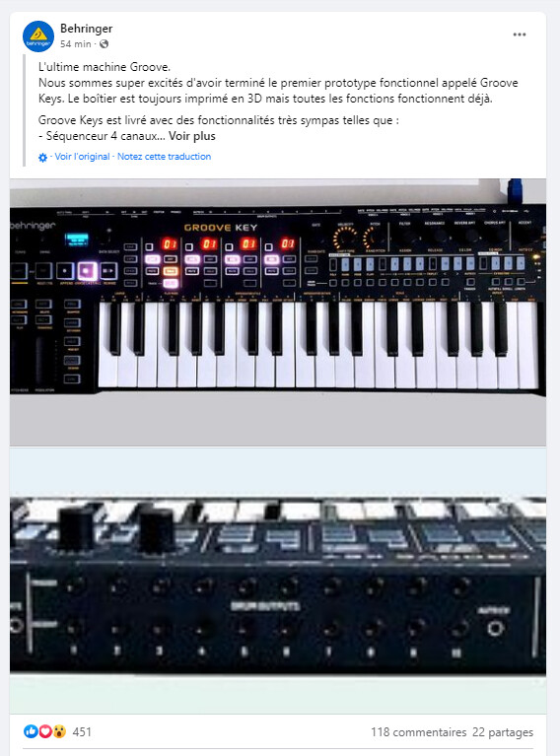Image resolution: width=560 pixels, height=756 pixels.
Task: Click the 54 min post timestamp
Action: coord(76,44)
